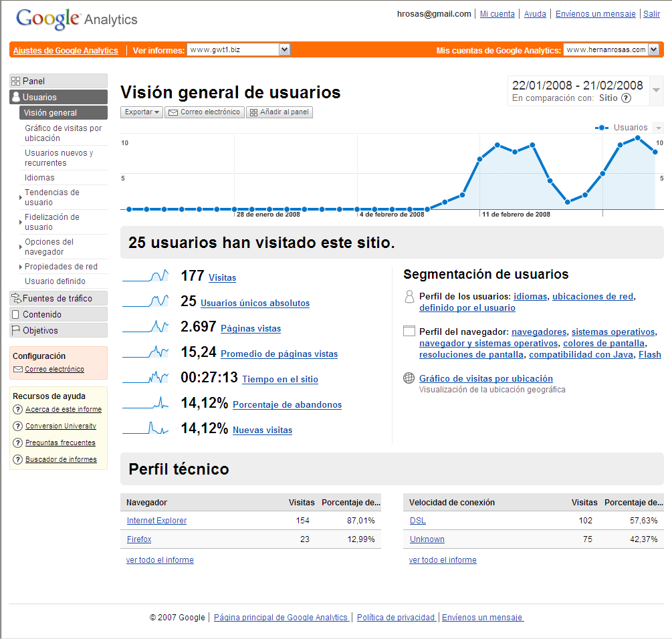Click the person icon beside Perfil de los usuarios
The width and height of the screenshot is (672, 639).
[409, 296]
